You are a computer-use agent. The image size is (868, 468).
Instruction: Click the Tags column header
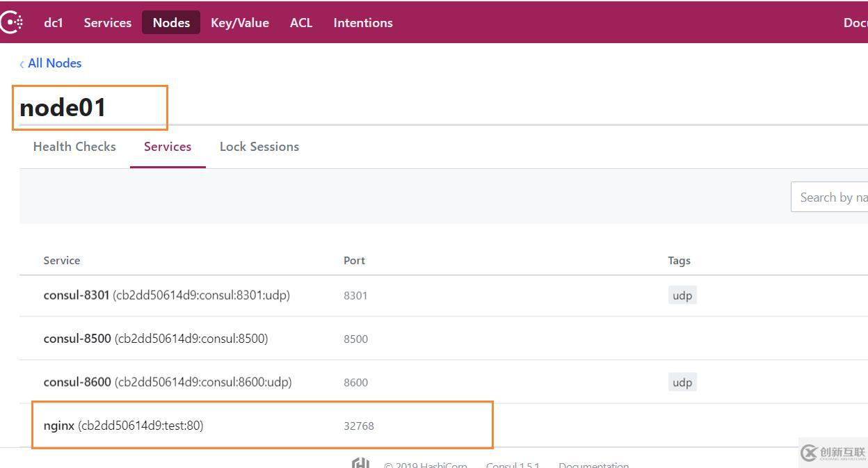(679, 261)
